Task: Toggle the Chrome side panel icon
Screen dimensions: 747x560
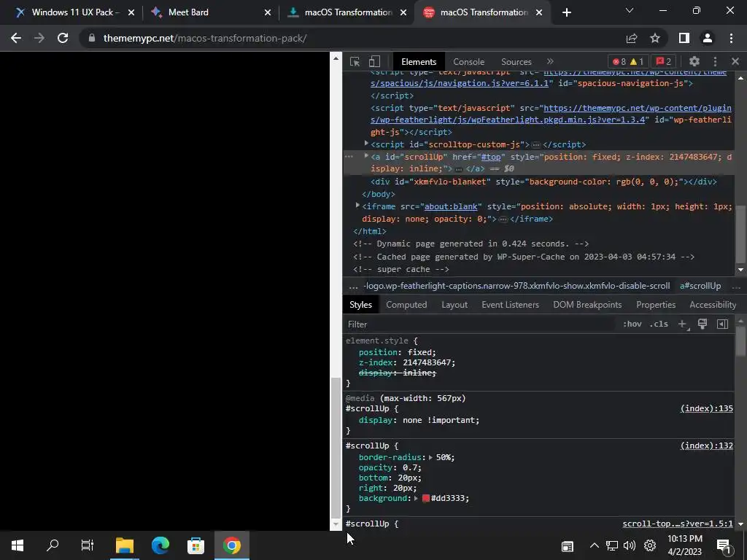Action: click(684, 38)
